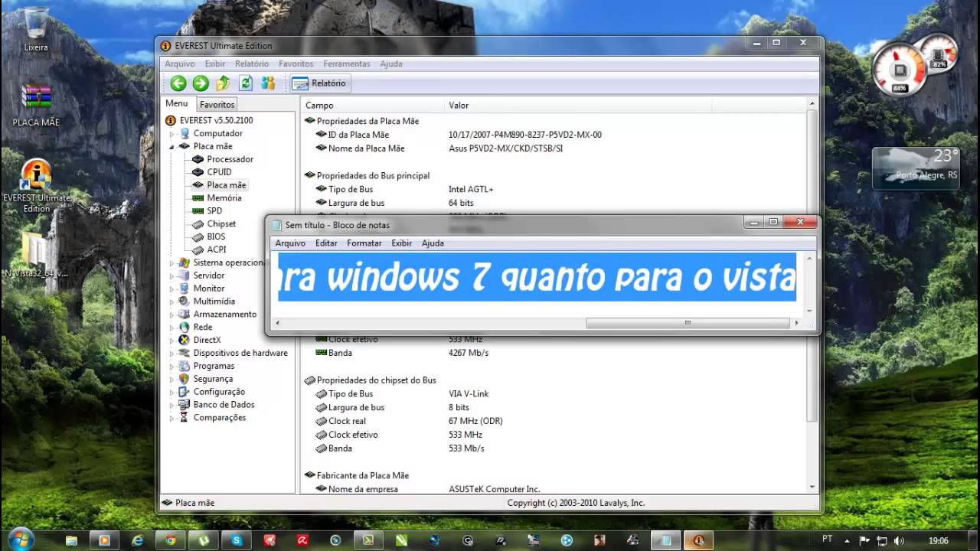980x551 pixels.
Task: Open the Editar menu in Bloco de notas
Action: (x=326, y=243)
